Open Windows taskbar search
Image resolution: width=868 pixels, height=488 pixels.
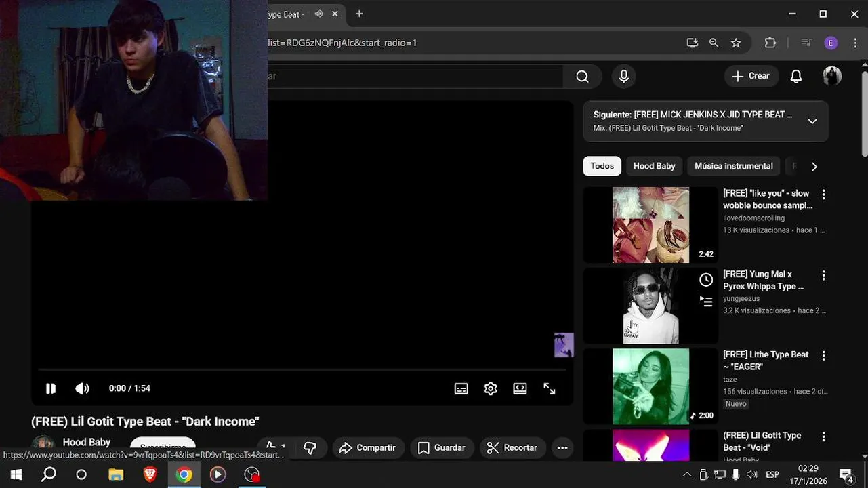[49, 474]
